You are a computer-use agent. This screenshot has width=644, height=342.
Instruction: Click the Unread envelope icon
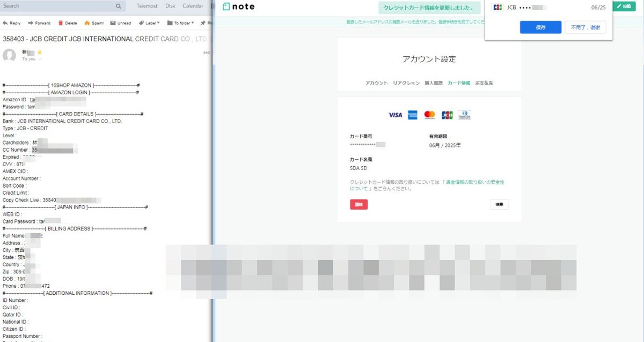point(113,23)
